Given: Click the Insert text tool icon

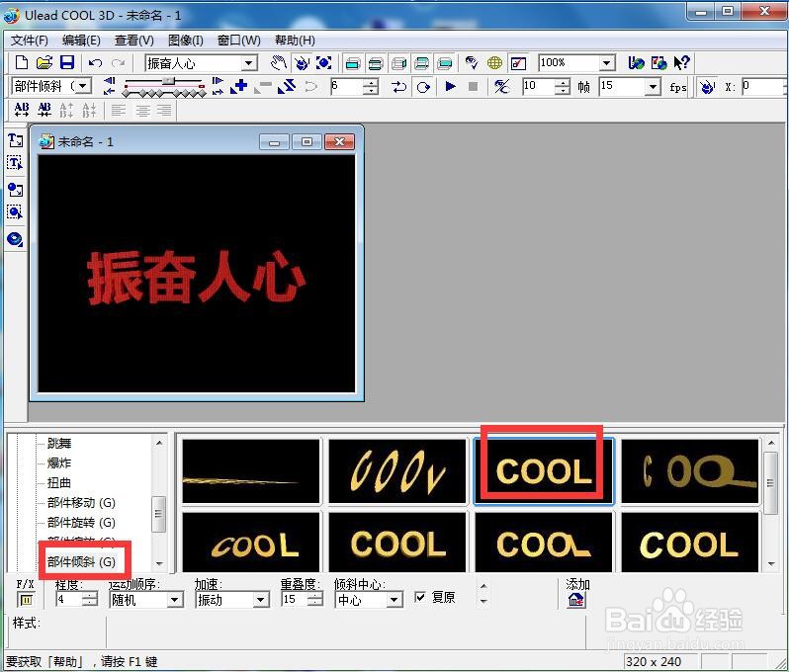Looking at the screenshot, I should 15,140.
